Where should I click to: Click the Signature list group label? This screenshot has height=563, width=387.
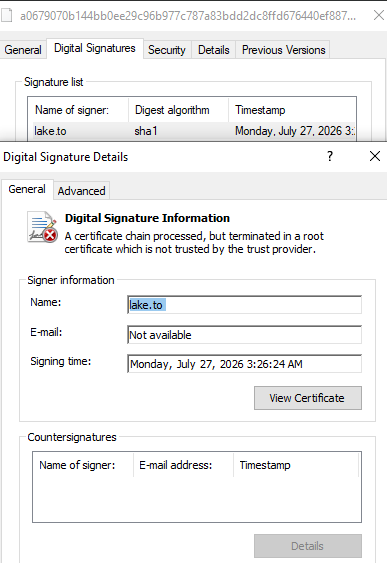coord(53,82)
